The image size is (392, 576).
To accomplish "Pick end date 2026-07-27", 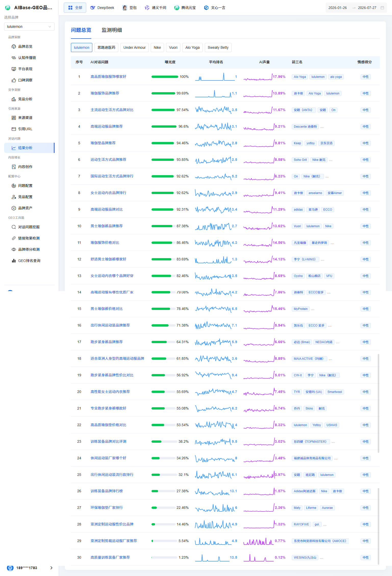I will [x=367, y=8].
